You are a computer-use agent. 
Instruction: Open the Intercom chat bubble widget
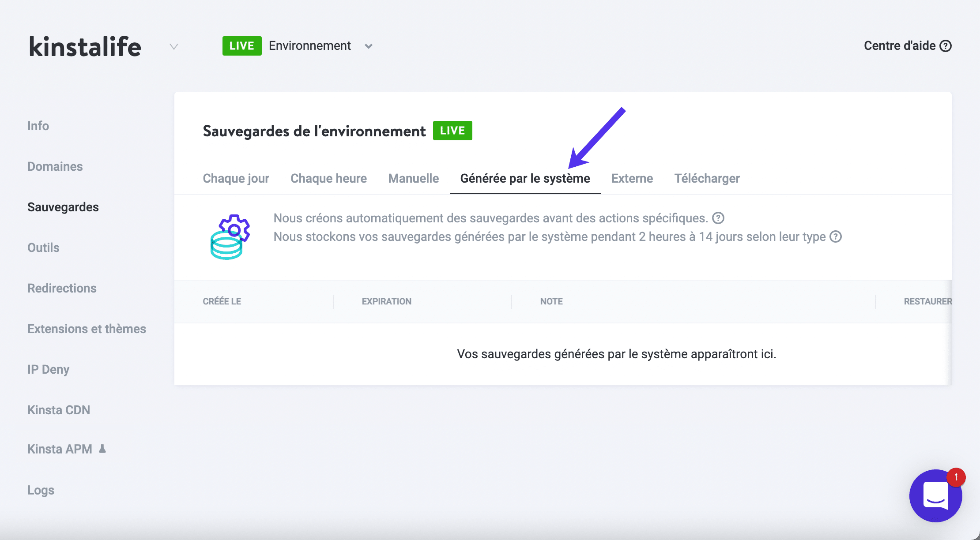coord(936,496)
